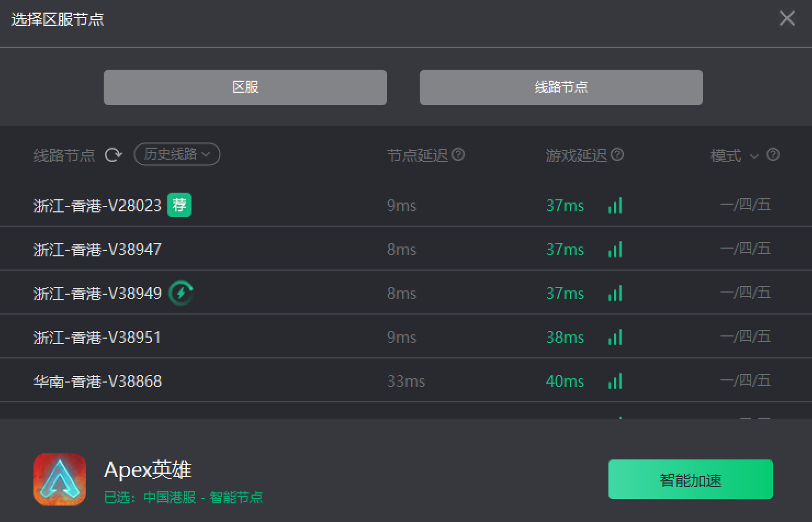Close the 选择区服节点 dialog
This screenshot has height=522, width=812.
coord(787,19)
